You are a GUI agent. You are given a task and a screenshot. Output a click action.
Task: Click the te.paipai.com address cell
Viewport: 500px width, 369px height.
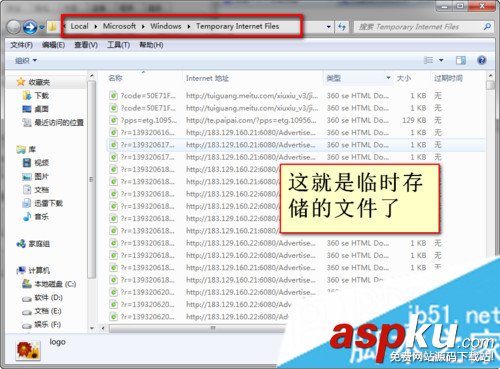pyautogui.click(x=251, y=120)
